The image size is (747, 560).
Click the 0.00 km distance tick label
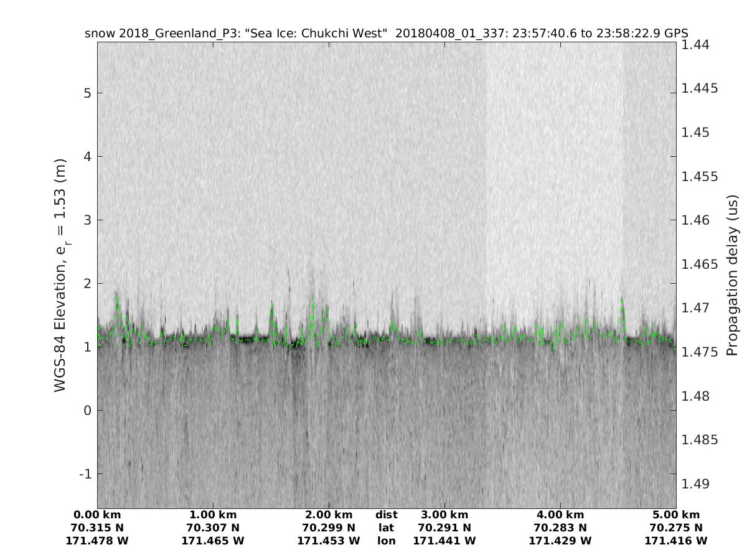97,515
